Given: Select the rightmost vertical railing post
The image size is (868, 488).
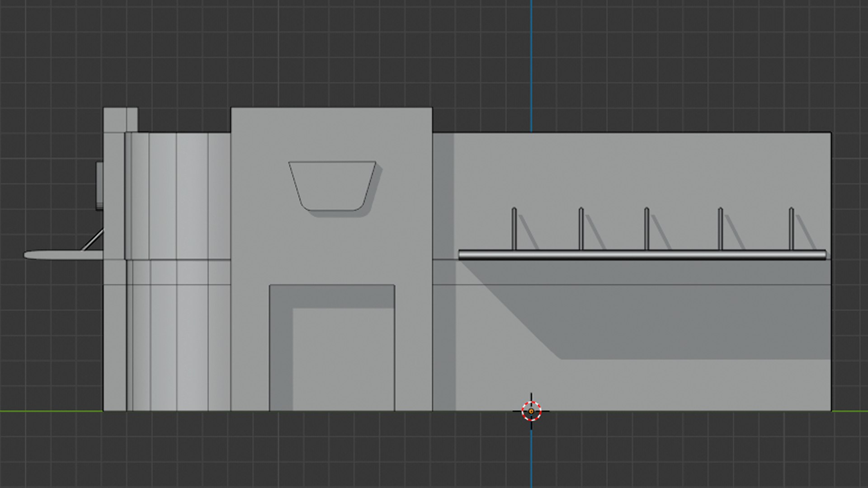Looking at the screenshot, I should coord(791,229).
